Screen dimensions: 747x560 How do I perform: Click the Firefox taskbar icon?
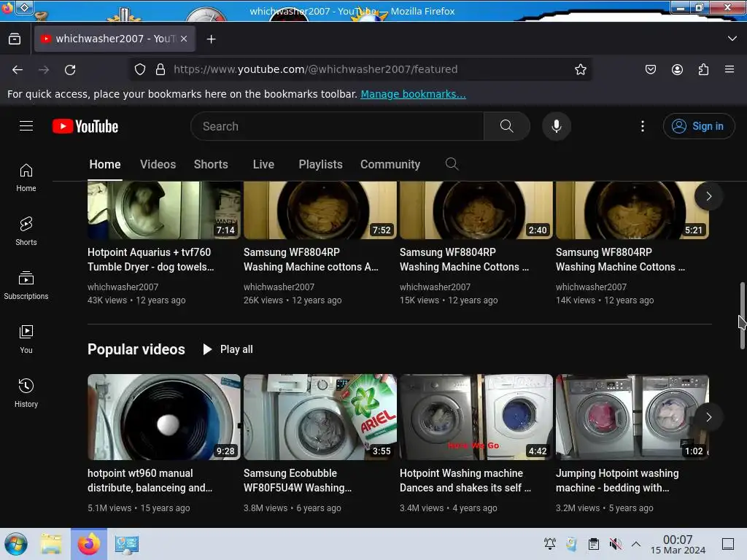pyautogui.click(x=89, y=544)
